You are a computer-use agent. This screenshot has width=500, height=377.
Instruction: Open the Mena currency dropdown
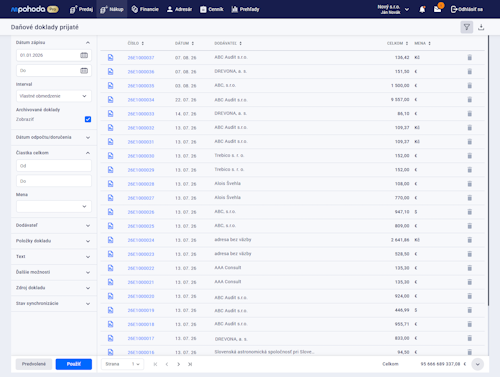(x=54, y=206)
